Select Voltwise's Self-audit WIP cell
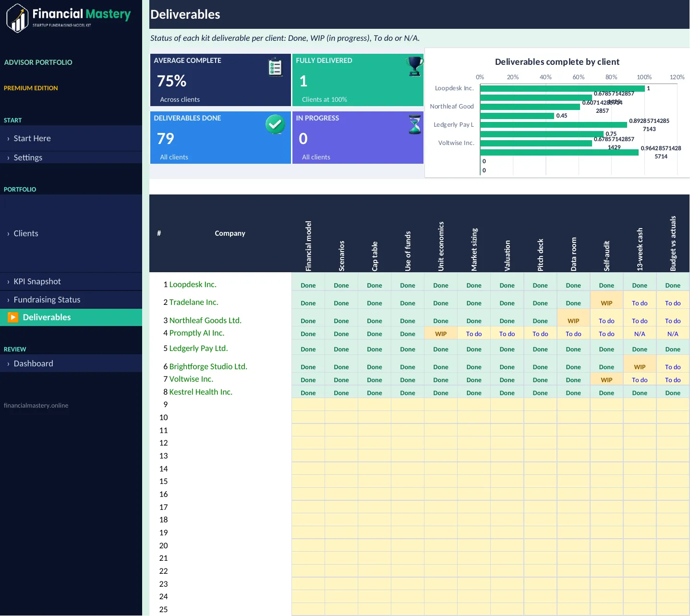Image resolution: width=690 pixels, height=616 pixels. coord(606,379)
